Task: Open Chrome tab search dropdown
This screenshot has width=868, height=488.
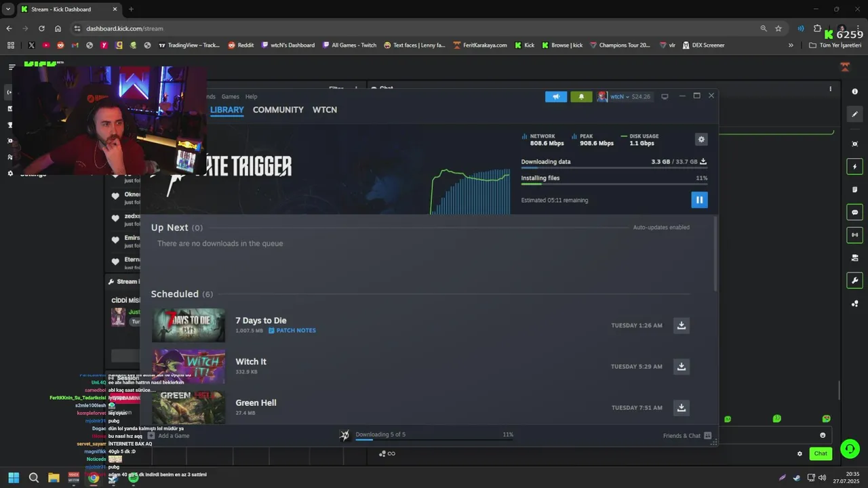Action: pos(8,9)
